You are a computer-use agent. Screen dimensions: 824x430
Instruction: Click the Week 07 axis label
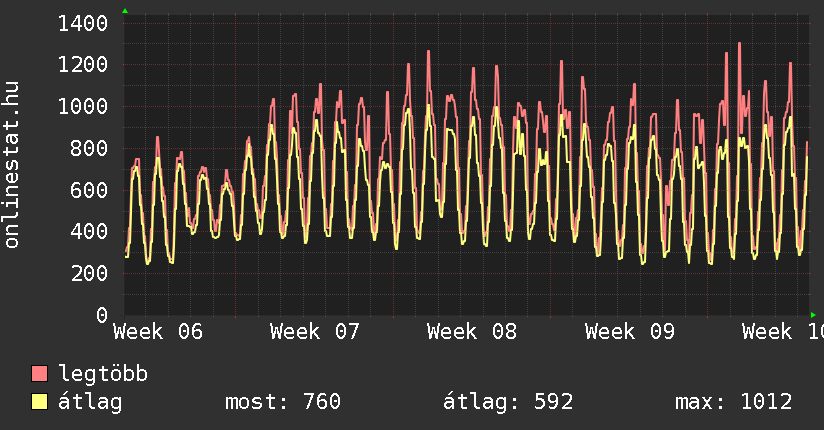point(315,332)
